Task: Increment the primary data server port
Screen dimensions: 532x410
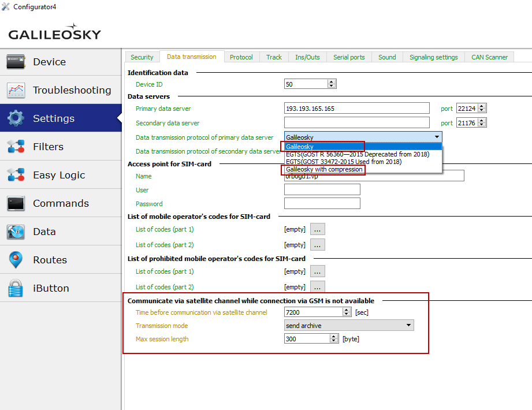Action: [x=482, y=106]
